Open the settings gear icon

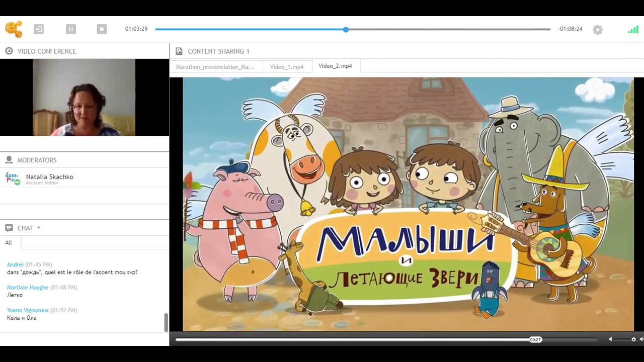(x=598, y=30)
